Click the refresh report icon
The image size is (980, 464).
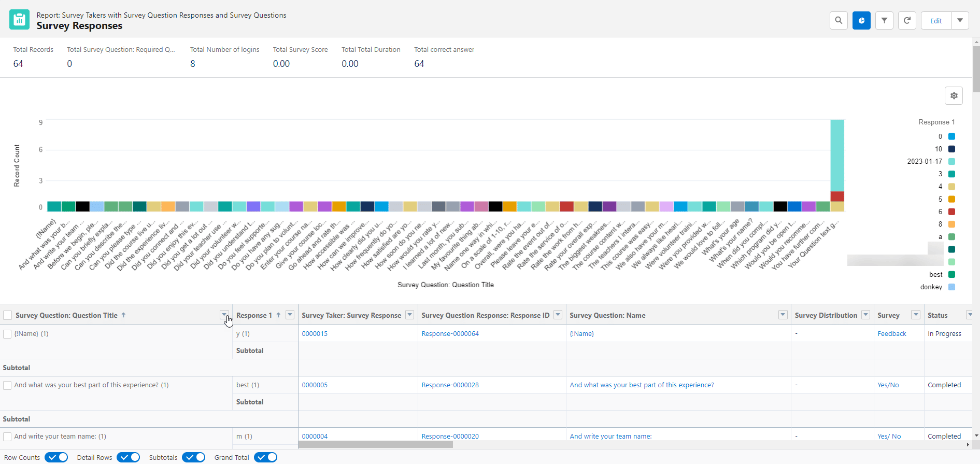pos(907,21)
